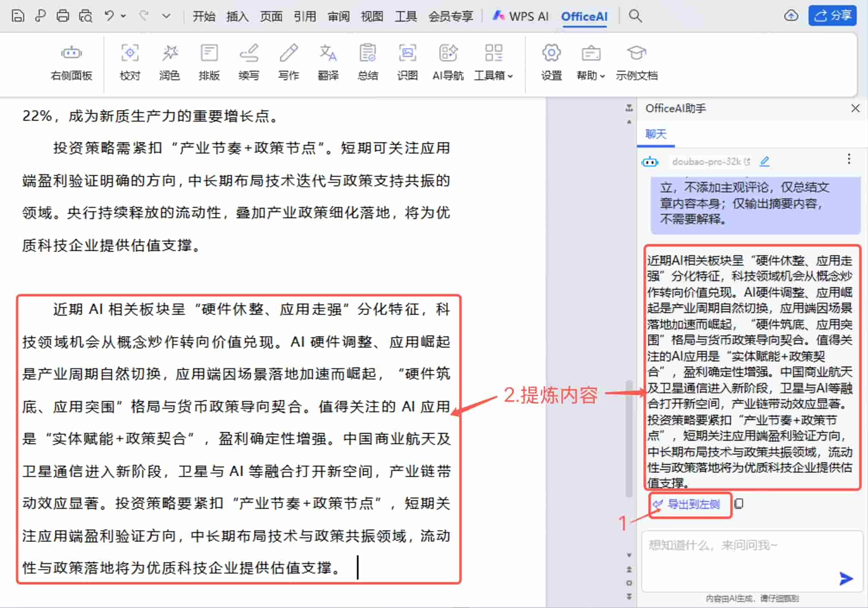Click the AI导航 navigation tool
Viewport: 868px width, 608px height.
pyautogui.click(x=448, y=62)
